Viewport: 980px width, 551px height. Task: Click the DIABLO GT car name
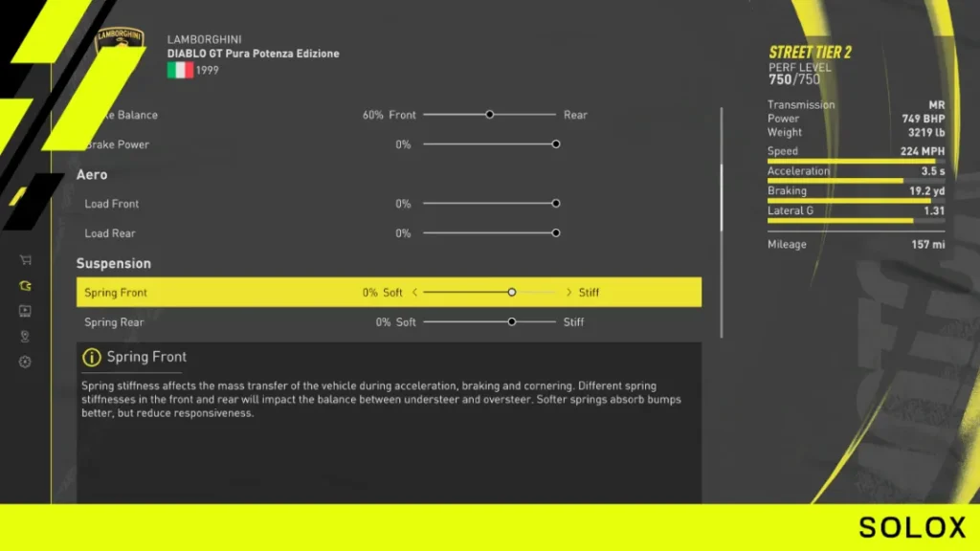(x=253, y=54)
